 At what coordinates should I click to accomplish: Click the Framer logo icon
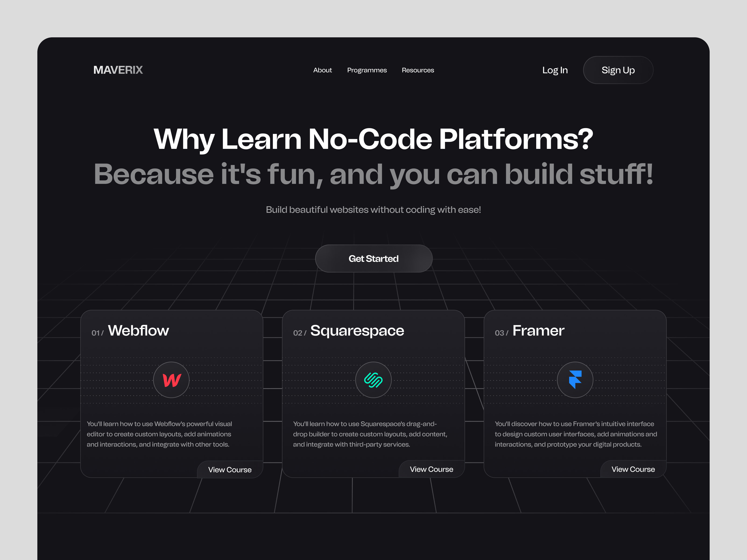click(575, 379)
